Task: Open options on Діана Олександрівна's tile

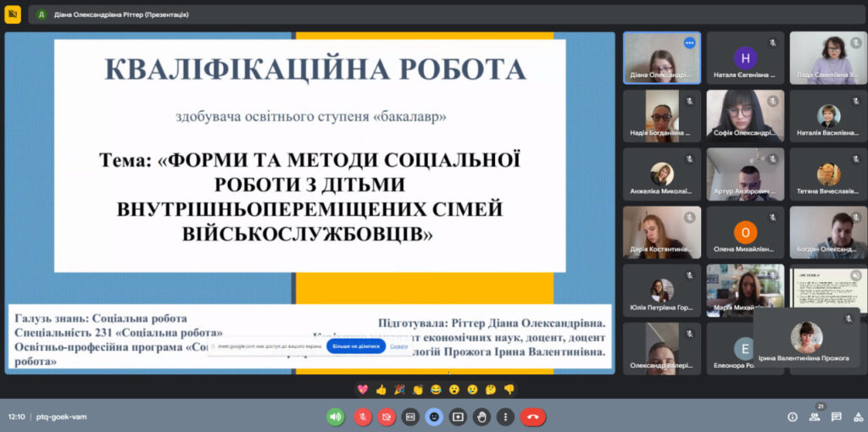Action: (x=689, y=42)
